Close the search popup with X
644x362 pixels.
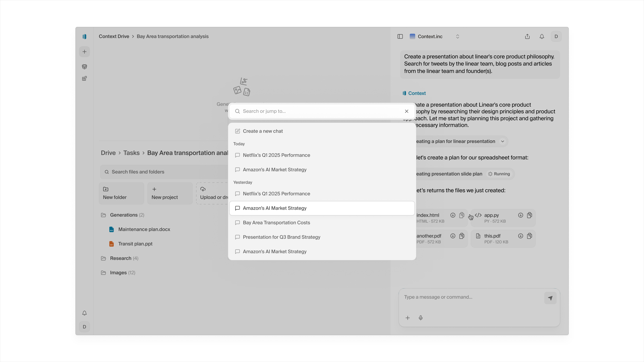tap(407, 111)
